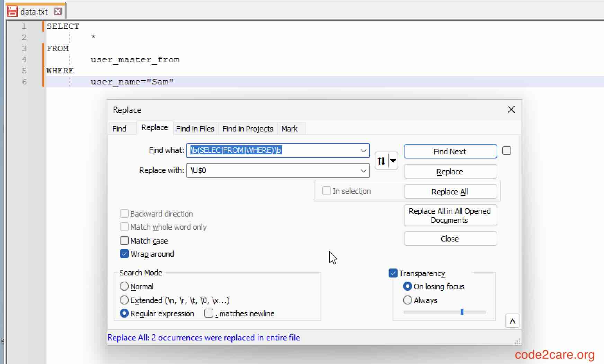604x364 pixels.
Task: Swap Find and Replace fields using arrows icon
Action: coord(381,161)
